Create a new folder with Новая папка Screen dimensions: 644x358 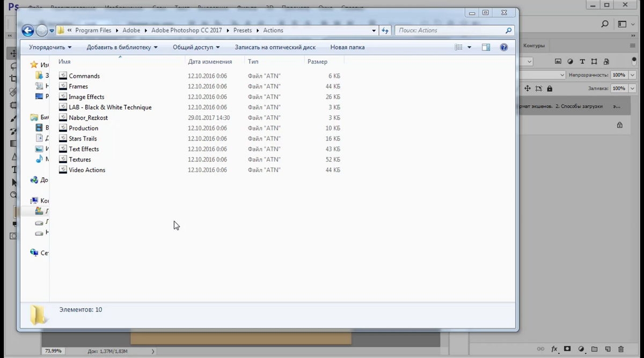pyautogui.click(x=347, y=47)
